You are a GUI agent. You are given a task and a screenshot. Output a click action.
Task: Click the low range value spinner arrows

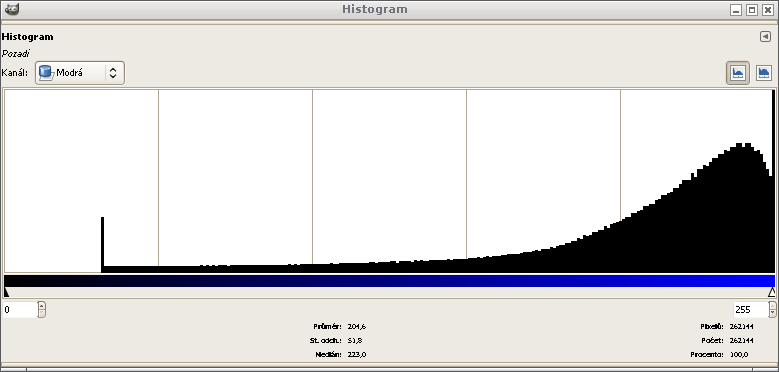(x=42, y=309)
